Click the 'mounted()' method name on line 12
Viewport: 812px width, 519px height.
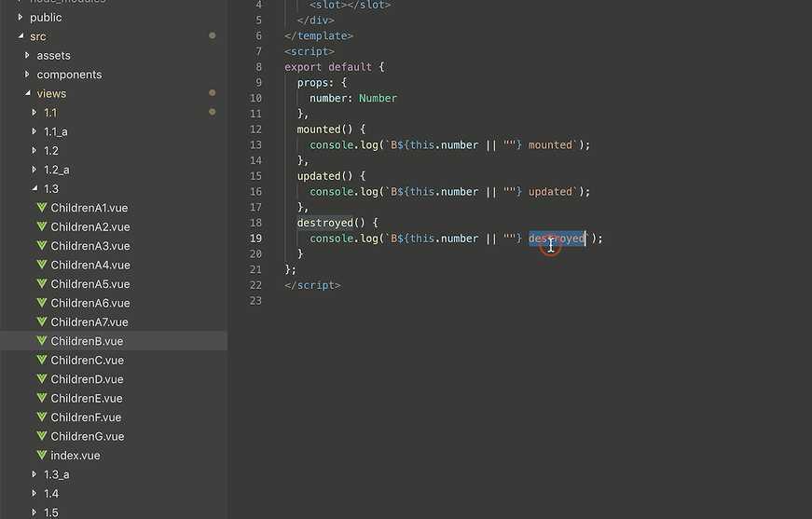pyautogui.click(x=324, y=129)
